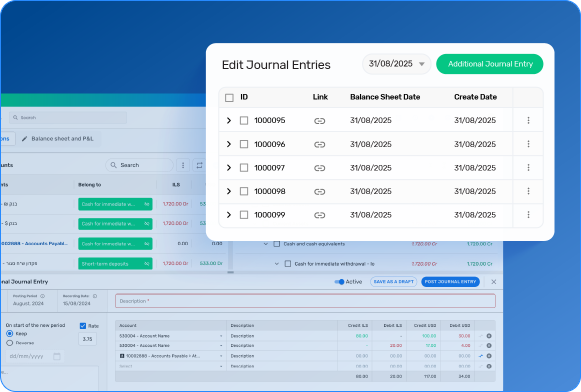Tick the Cash for immediate withdrawal checkbox
581x392 pixels.
288,264
